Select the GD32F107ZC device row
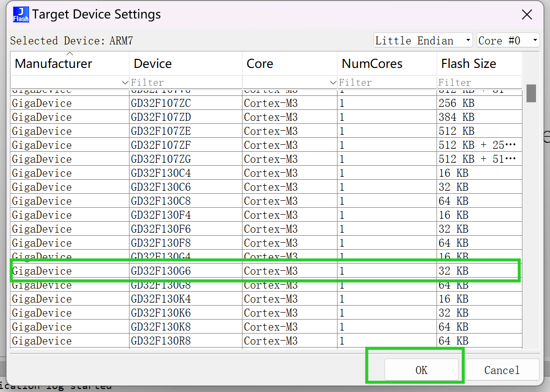 [x=161, y=103]
